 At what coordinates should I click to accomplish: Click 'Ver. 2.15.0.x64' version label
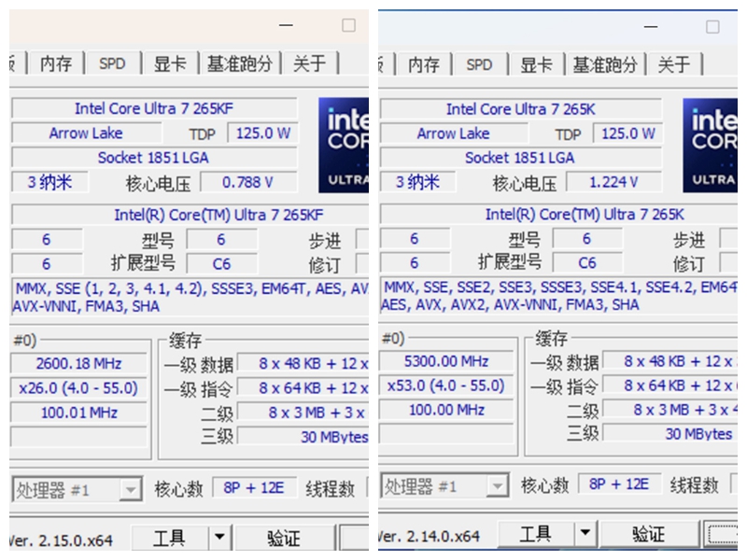coord(61,540)
